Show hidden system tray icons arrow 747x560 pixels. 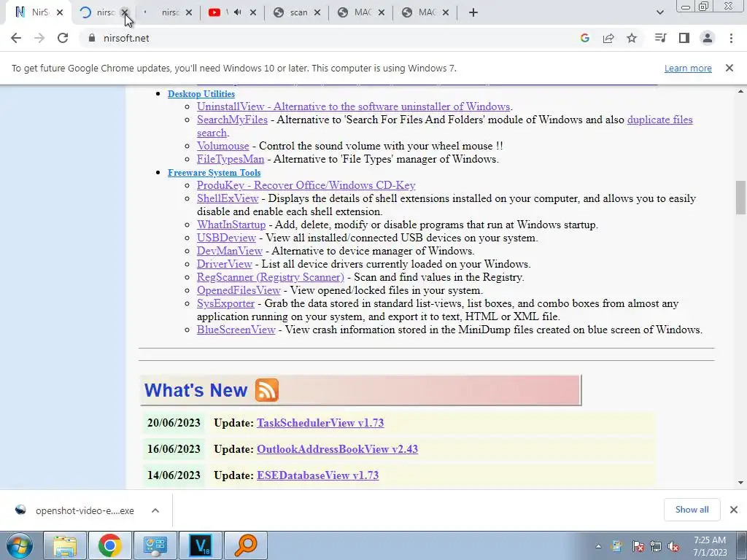tap(598, 547)
